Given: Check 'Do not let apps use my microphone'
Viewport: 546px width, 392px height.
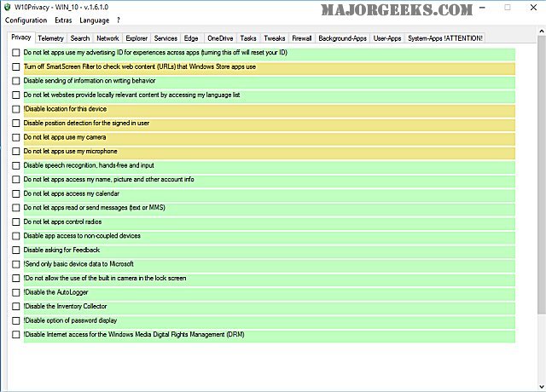Looking at the screenshot, I should (16, 152).
